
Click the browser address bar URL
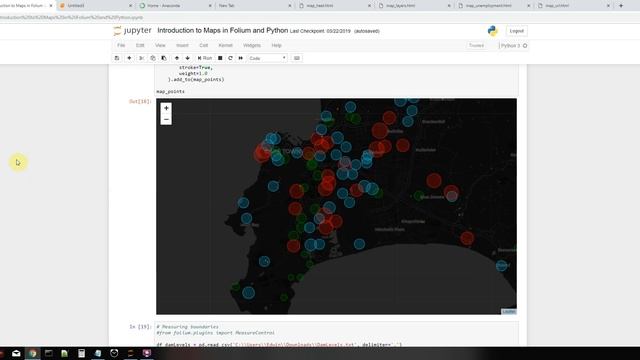click(x=72, y=18)
